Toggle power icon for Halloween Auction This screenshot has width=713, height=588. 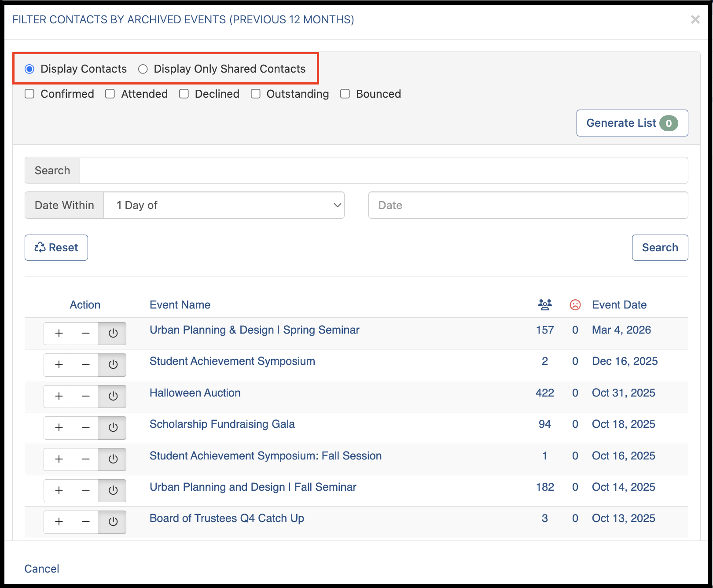pyautogui.click(x=112, y=396)
